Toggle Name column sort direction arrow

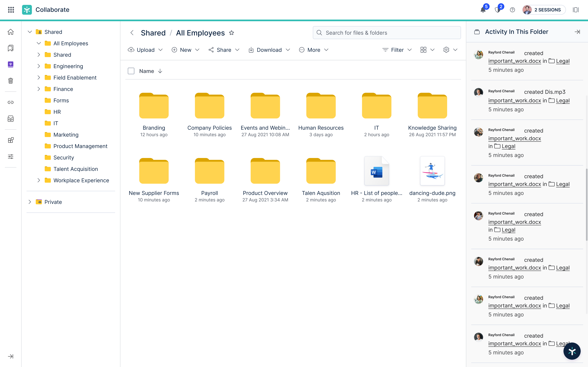160,71
